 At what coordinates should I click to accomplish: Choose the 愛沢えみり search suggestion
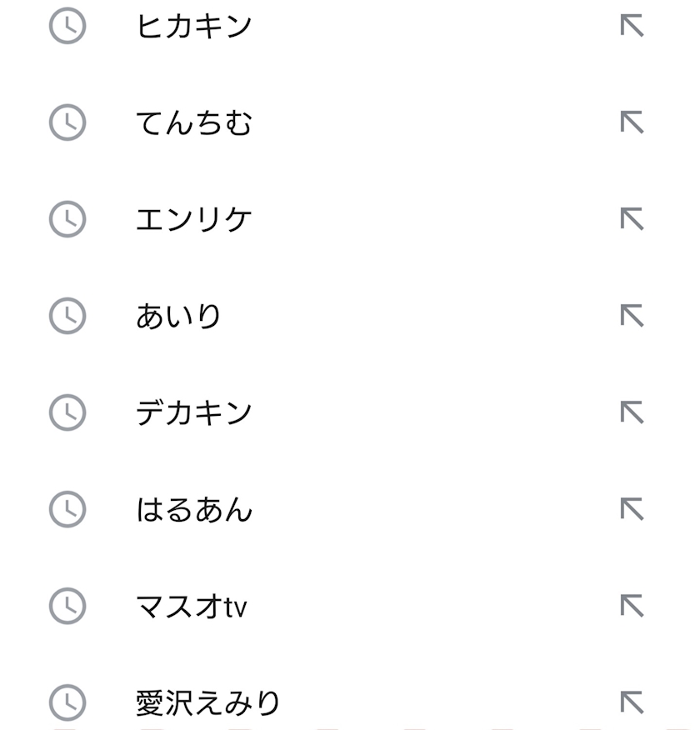(208, 703)
